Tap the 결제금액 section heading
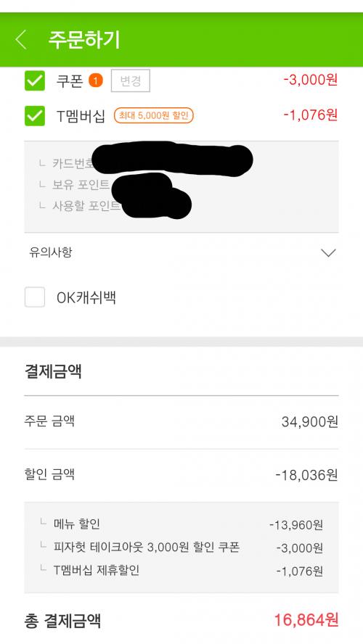Screen dimensions: 363x644 tap(53, 371)
